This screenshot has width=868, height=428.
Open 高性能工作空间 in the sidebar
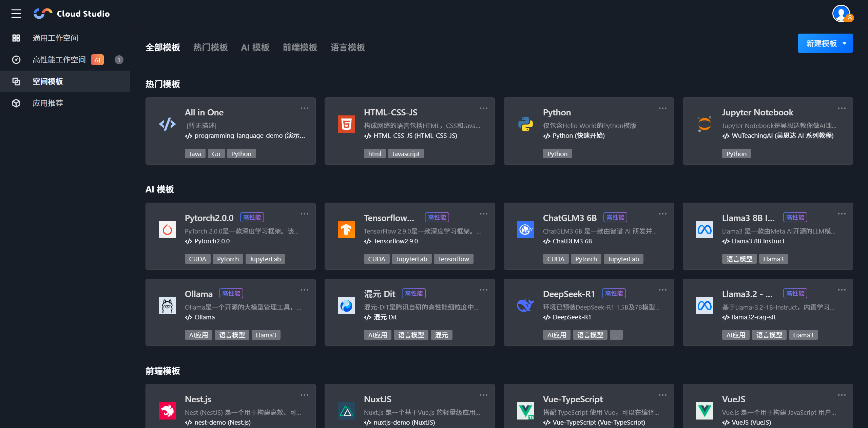(65, 60)
